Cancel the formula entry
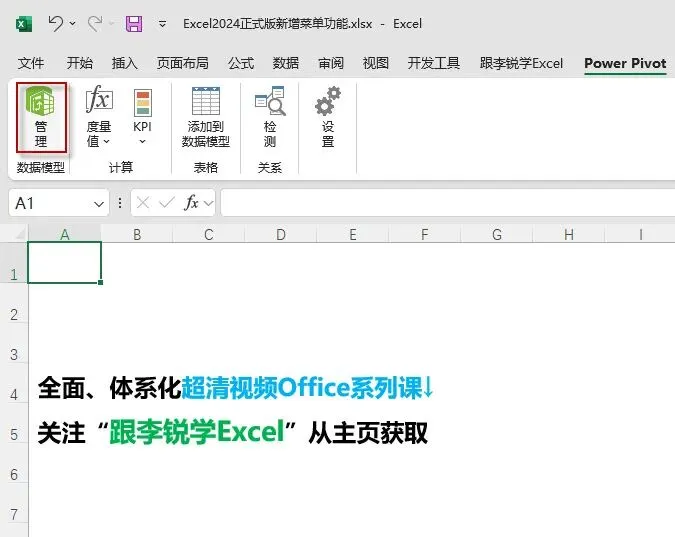This screenshot has width=675, height=537. (143, 202)
